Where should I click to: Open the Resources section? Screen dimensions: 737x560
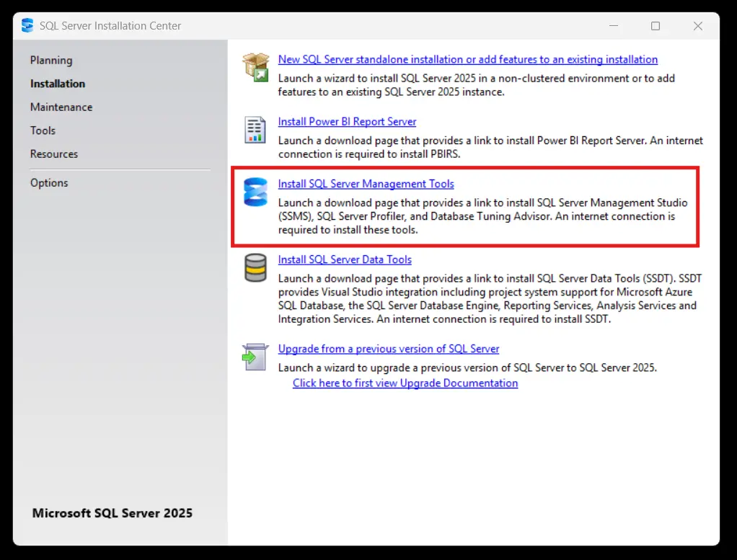(x=54, y=154)
